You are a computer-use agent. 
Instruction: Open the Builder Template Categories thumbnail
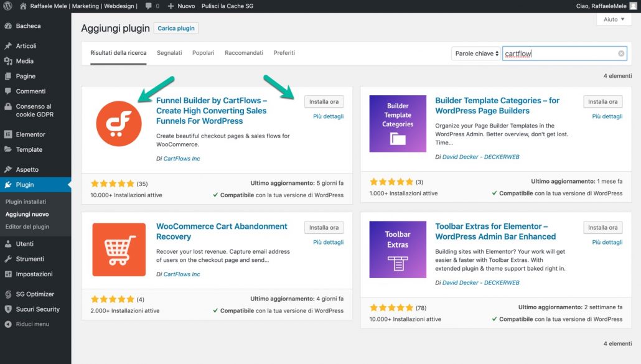click(x=398, y=124)
